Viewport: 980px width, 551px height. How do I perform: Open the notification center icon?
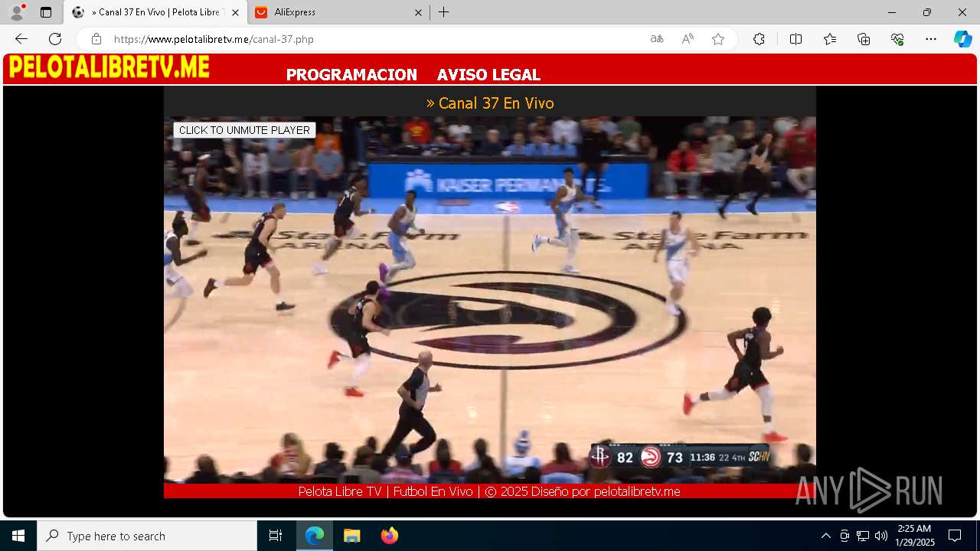(x=955, y=536)
